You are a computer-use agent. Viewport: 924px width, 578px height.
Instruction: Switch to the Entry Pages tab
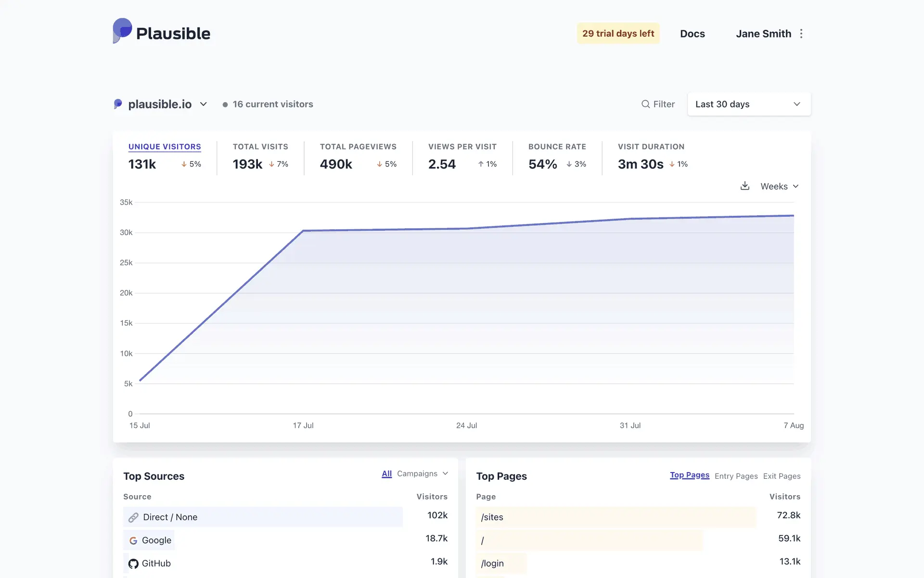coord(736,476)
